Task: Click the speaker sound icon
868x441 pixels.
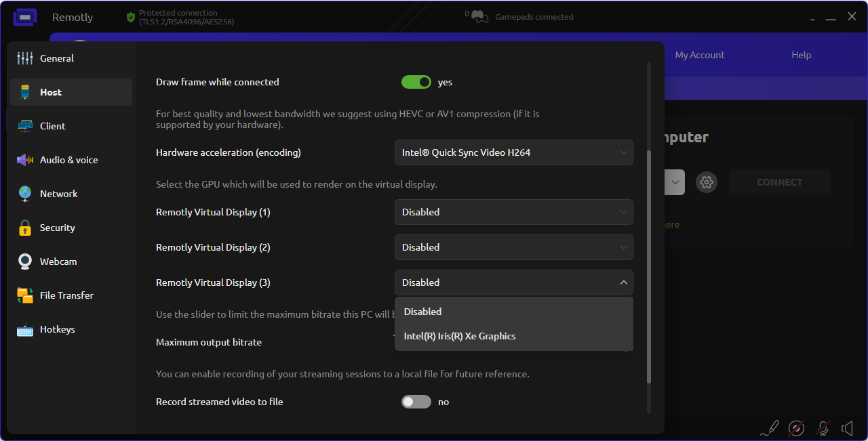Action: 848,428
